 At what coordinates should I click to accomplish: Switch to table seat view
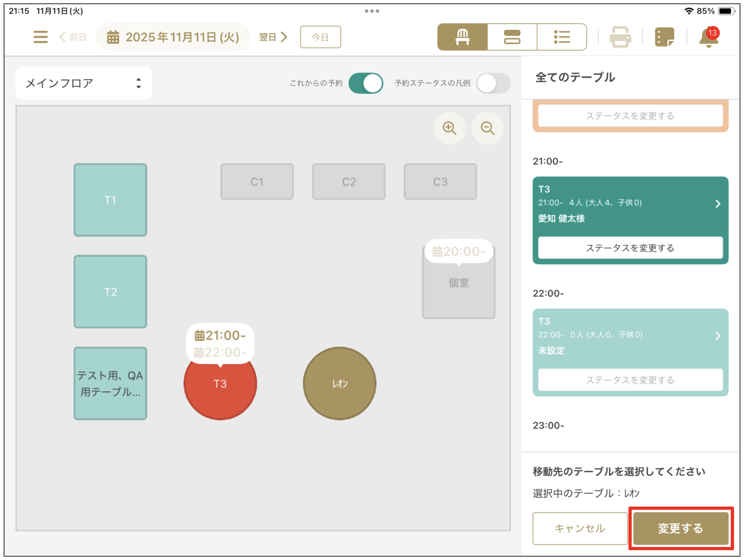[x=462, y=37]
